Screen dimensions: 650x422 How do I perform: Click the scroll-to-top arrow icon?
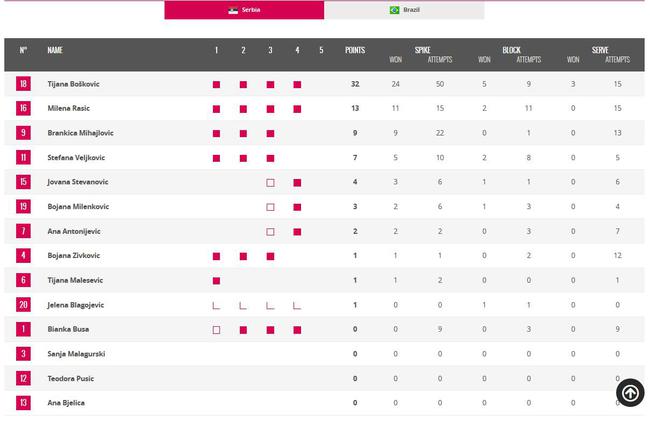pos(630,392)
